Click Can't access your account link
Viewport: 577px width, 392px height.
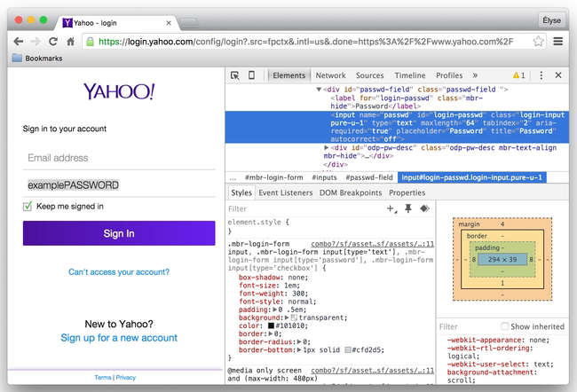pos(119,271)
